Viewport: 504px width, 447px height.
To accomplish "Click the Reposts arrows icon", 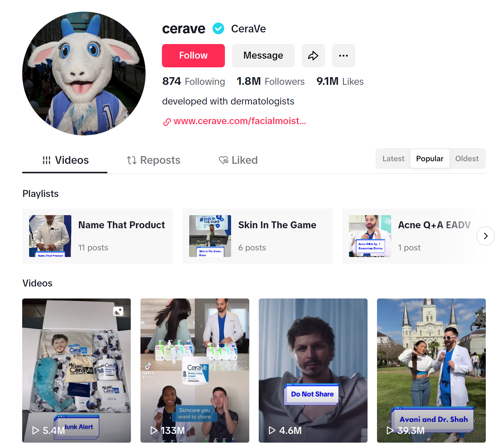I will 131,160.
